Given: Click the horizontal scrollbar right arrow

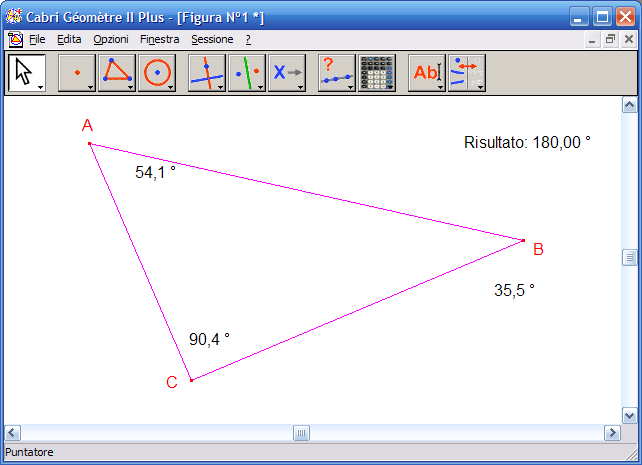Looking at the screenshot, I should coord(613,433).
